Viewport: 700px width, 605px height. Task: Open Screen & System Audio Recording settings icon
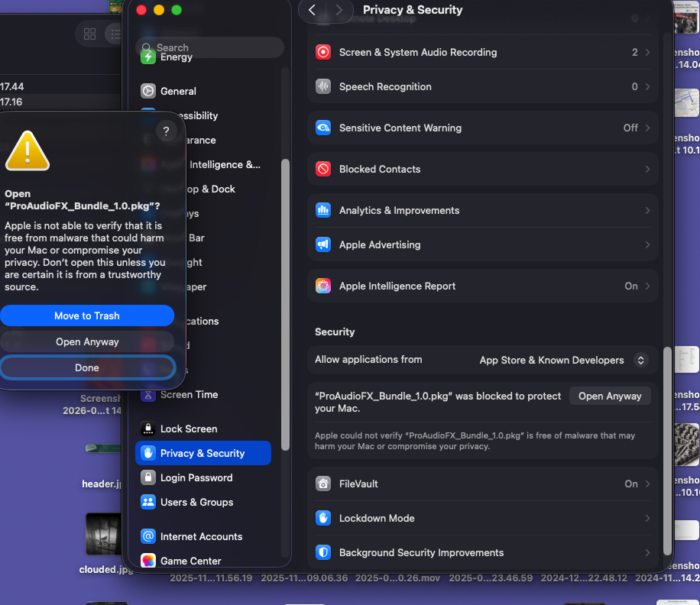(x=323, y=52)
